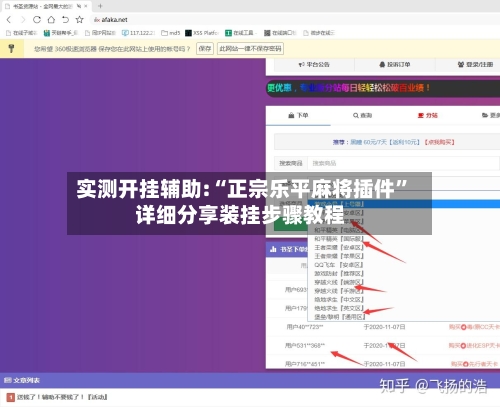Open the 117.122.2 bookmark
Image resolution: width=500 pixels, height=407 pixels.
tap(139, 33)
